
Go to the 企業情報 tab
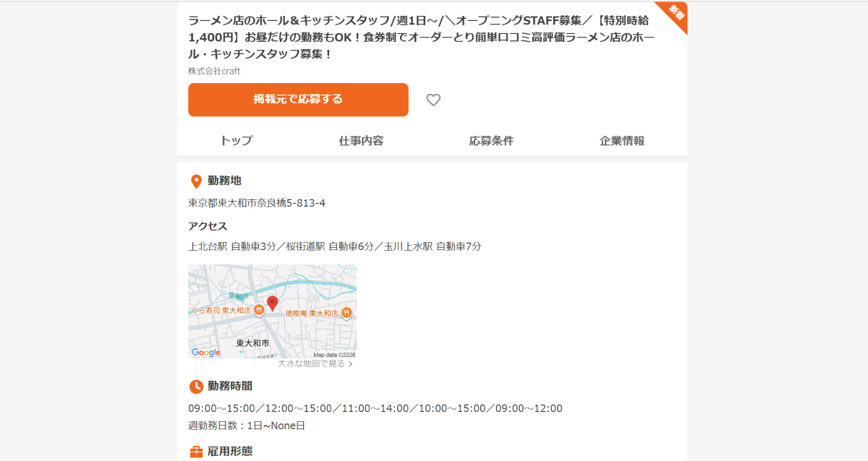[621, 141]
